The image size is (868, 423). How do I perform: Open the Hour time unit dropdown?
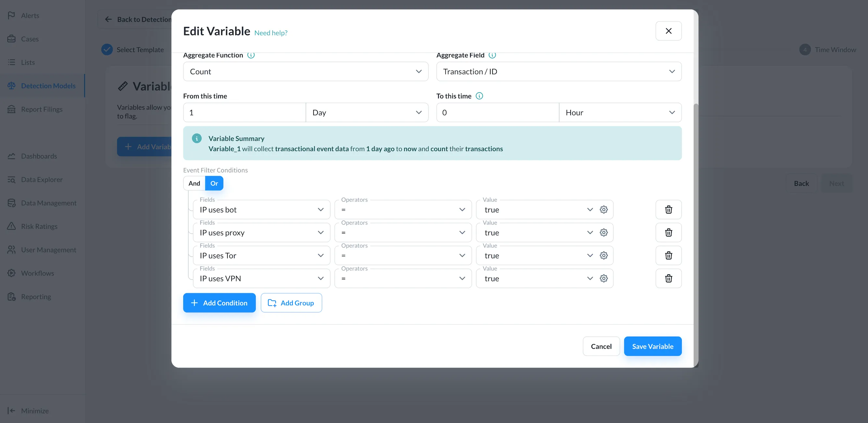[x=620, y=113]
